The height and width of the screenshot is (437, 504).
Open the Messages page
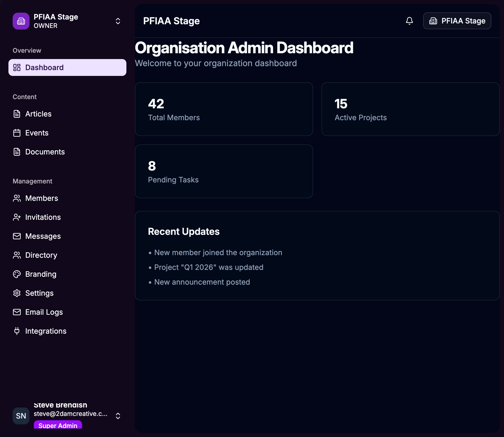click(x=67, y=236)
